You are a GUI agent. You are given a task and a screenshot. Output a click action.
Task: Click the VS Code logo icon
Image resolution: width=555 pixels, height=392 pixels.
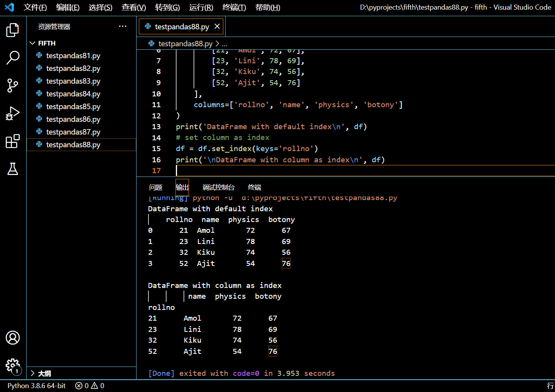[x=9, y=7]
